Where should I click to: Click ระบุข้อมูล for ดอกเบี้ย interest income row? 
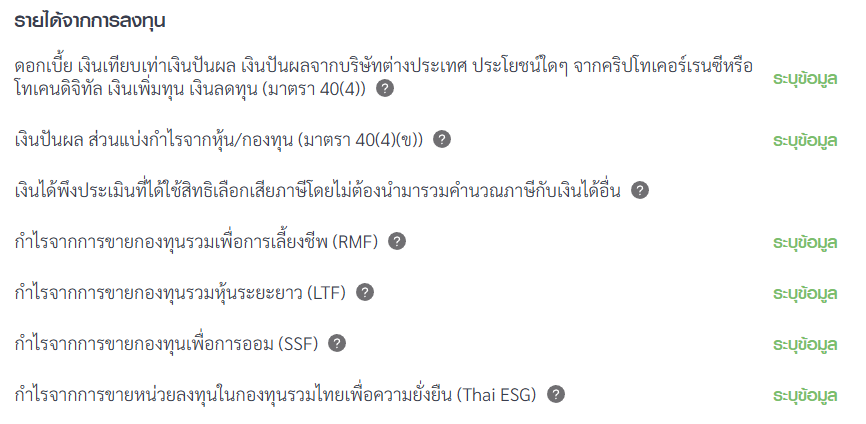click(805, 79)
